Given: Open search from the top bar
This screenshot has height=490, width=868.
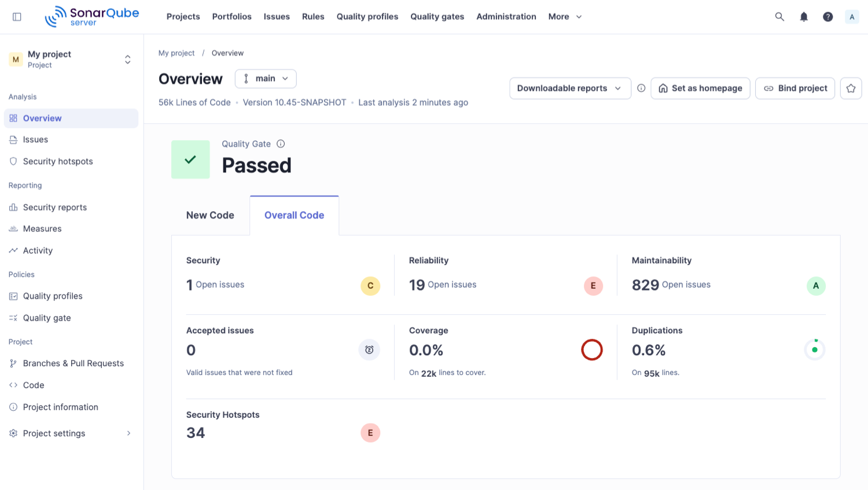Looking at the screenshot, I should click(x=779, y=16).
